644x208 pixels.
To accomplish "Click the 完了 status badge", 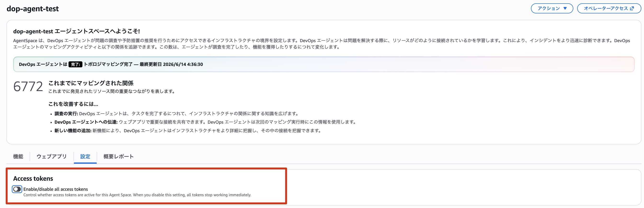I will [x=75, y=64].
